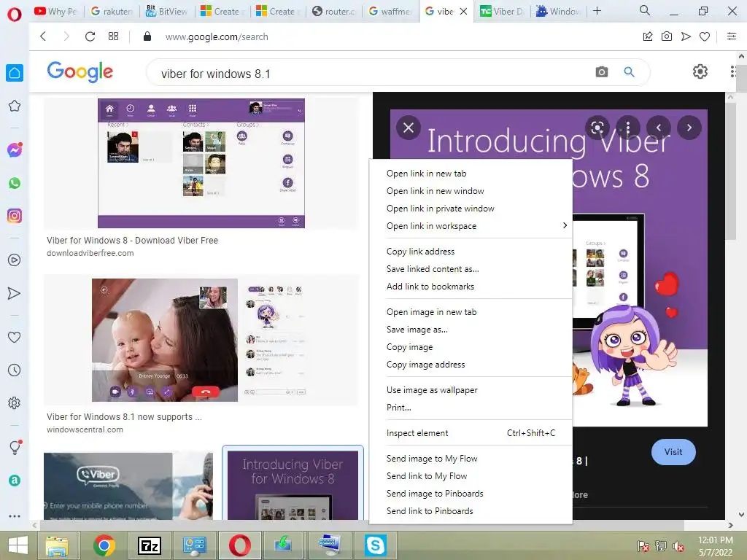Open preview panel three-dot menu
This screenshot has height=560, width=747.
(628, 127)
